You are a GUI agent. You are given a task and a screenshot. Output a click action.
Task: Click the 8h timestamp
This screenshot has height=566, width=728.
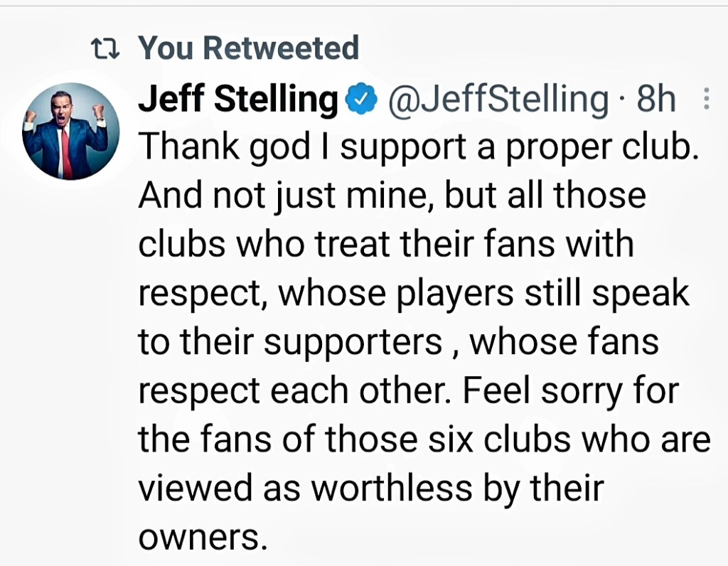coord(656,100)
